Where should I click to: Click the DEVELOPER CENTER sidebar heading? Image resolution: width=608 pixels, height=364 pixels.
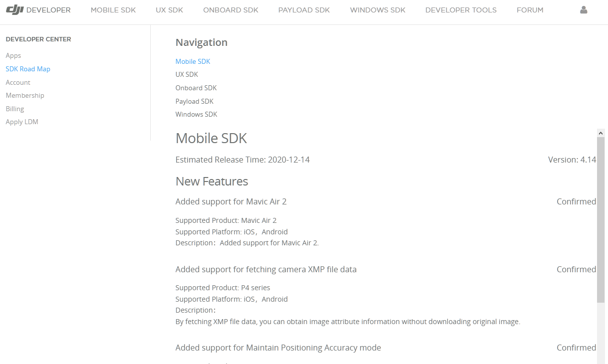pyautogui.click(x=38, y=39)
